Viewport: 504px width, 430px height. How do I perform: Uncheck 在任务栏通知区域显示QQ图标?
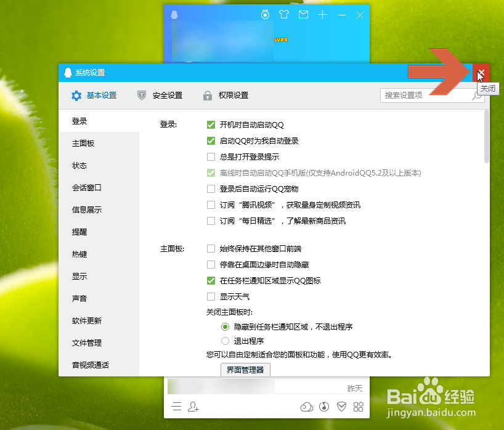point(211,280)
